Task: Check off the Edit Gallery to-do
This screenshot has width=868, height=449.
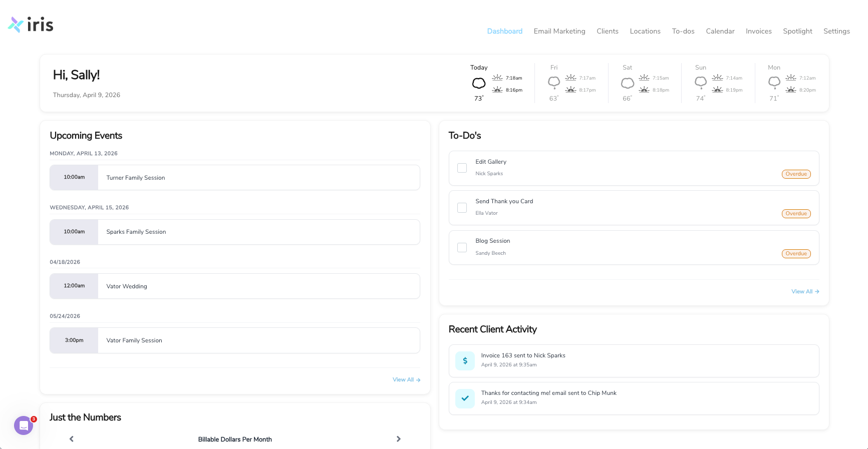Action: pos(462,168)
